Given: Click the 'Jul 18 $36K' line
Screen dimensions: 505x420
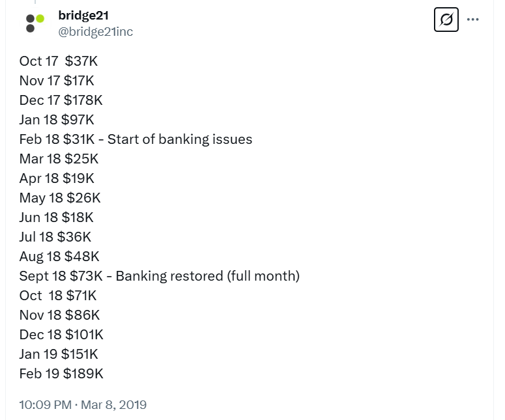Looking at the screenshot, I should click(x=55, y=237).
